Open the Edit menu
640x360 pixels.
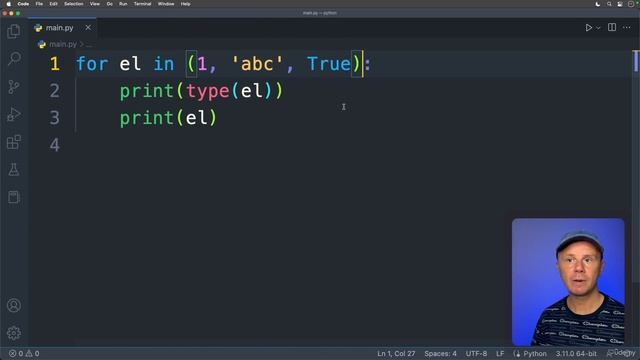(53, 4)
